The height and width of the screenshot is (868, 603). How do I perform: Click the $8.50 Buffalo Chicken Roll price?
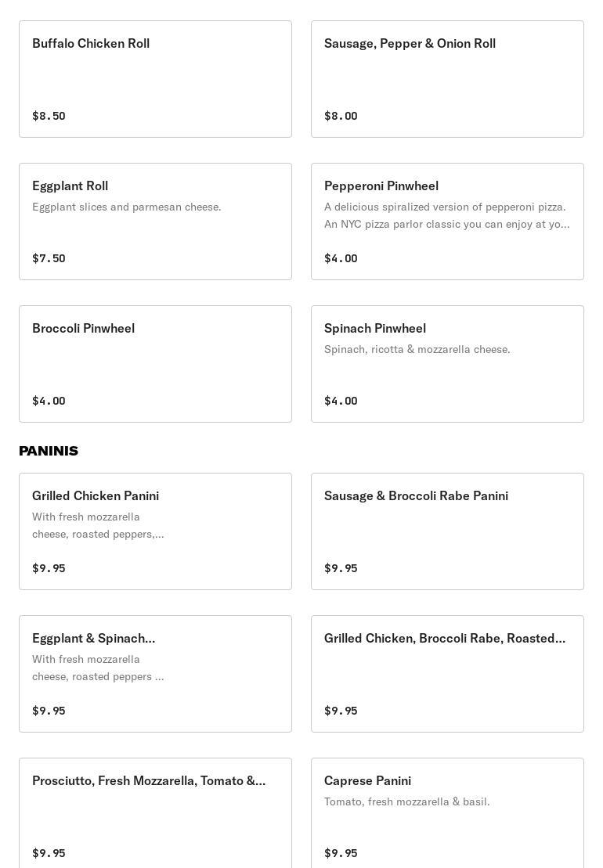(x=49, y=116)
